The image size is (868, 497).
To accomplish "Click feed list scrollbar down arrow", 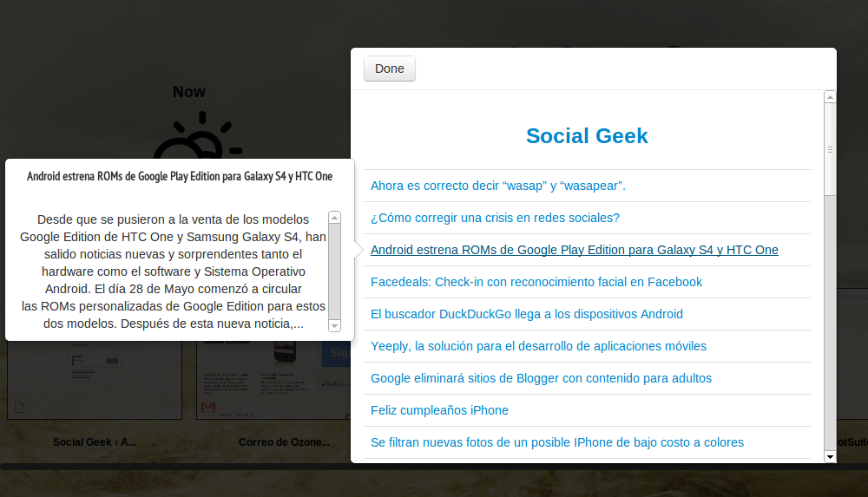I will (x=830, y=456).
